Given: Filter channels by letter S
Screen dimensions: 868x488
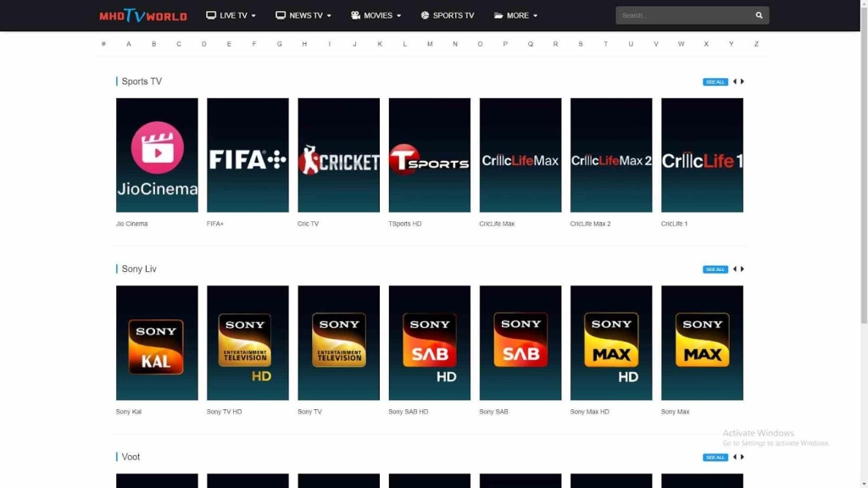Looking at the screenshot, I should click(580, 44).
